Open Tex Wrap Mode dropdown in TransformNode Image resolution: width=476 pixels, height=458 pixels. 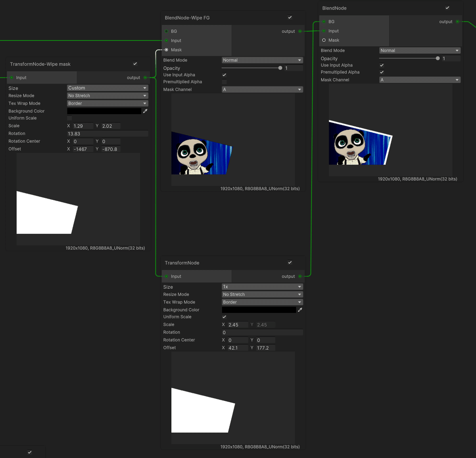coord(262,302)
